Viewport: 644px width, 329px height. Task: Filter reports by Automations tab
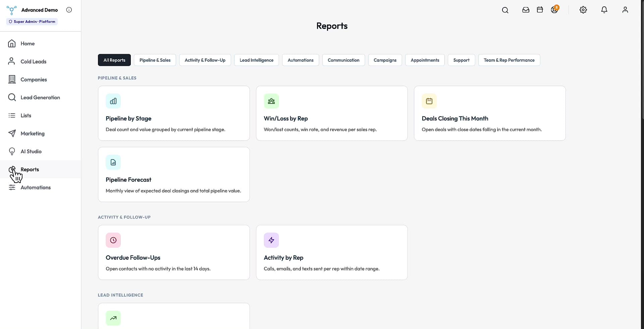click(301, 60)
